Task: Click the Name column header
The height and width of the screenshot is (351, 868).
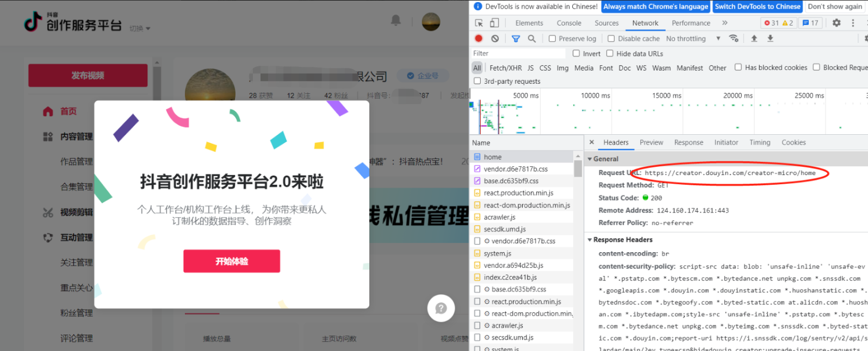Action: pos(526,143)
